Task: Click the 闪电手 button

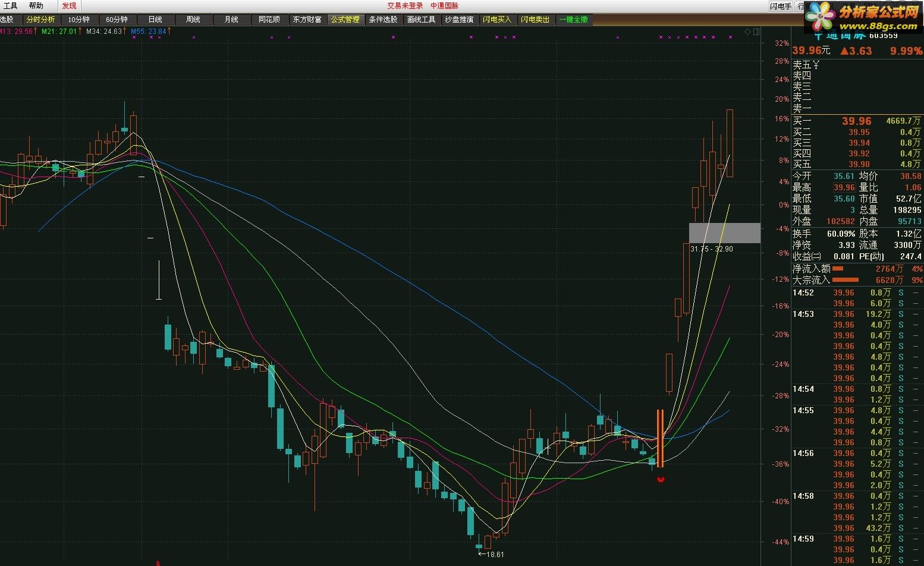Action: pos(781,6)
